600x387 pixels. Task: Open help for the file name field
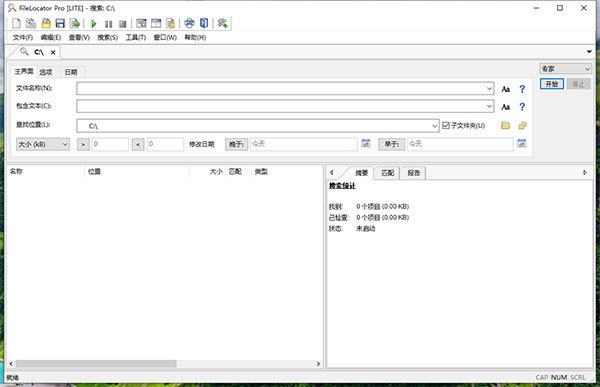(x=522, y=89)
